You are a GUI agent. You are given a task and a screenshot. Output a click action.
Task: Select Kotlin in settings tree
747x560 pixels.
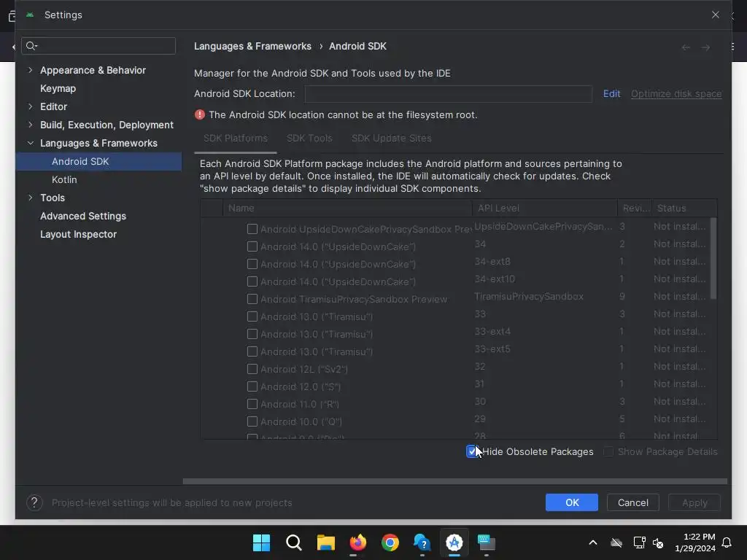pos(64,179)
